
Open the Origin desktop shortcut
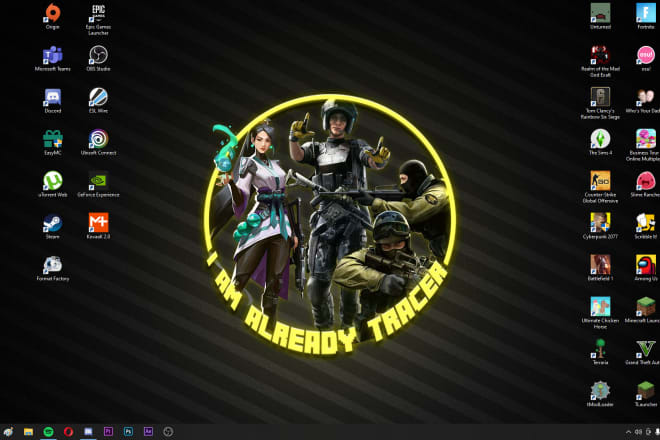[52, 13]
